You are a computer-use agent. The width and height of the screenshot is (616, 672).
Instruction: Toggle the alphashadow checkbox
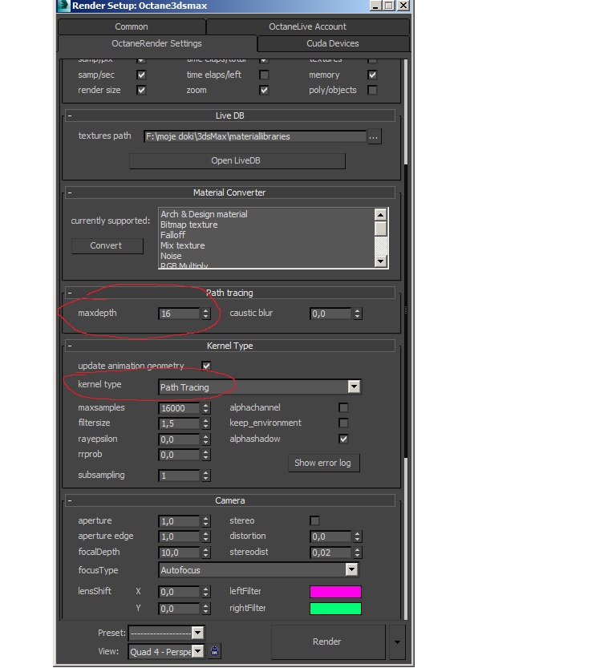343,439
